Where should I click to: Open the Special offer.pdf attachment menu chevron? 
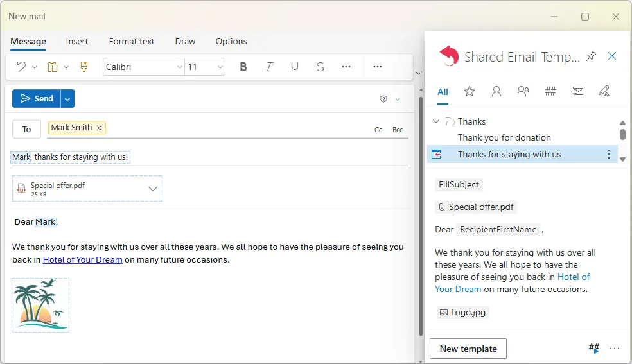(x=153, y=189)
